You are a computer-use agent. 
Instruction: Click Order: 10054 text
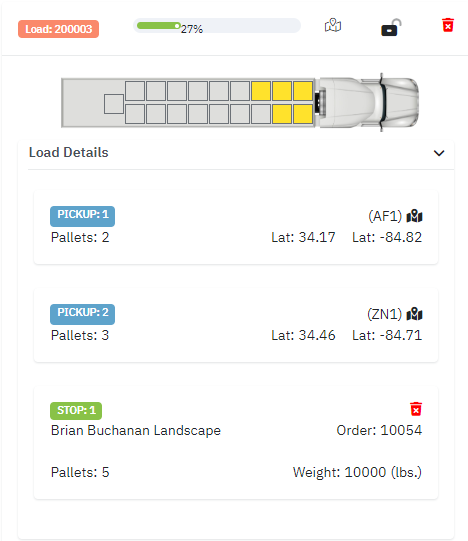coord(379,430)
